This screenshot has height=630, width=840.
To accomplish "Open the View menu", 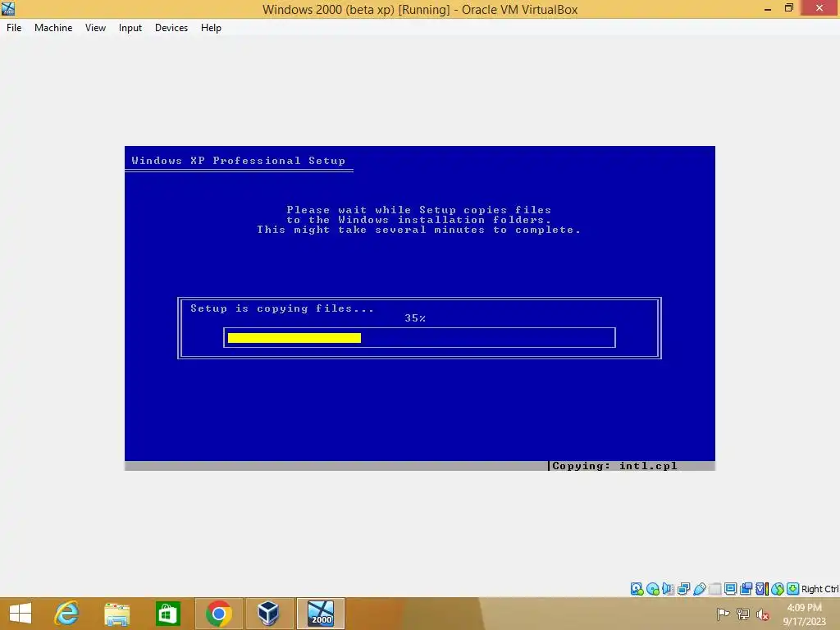I will (x=95, y=28).
